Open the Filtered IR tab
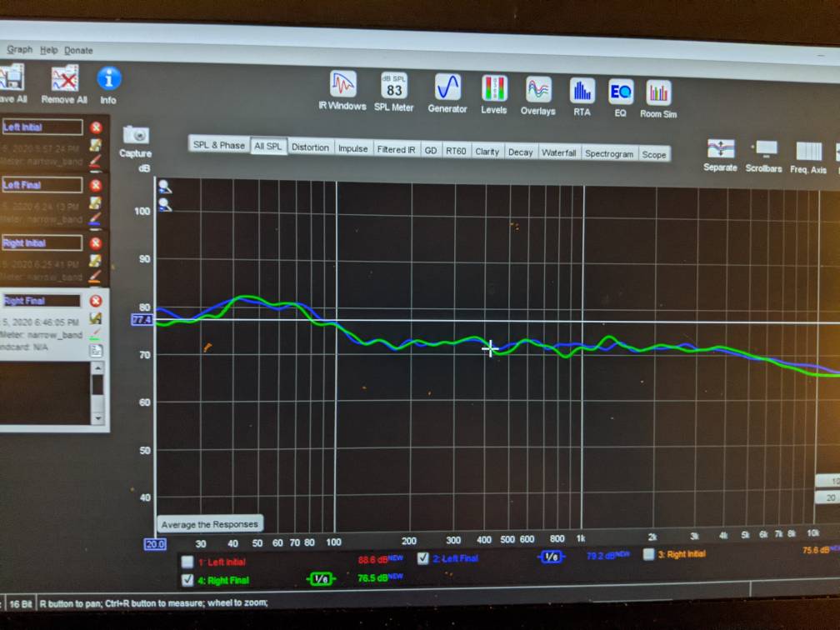The height and width of the screenshot is (630, 840). point(396,149)
